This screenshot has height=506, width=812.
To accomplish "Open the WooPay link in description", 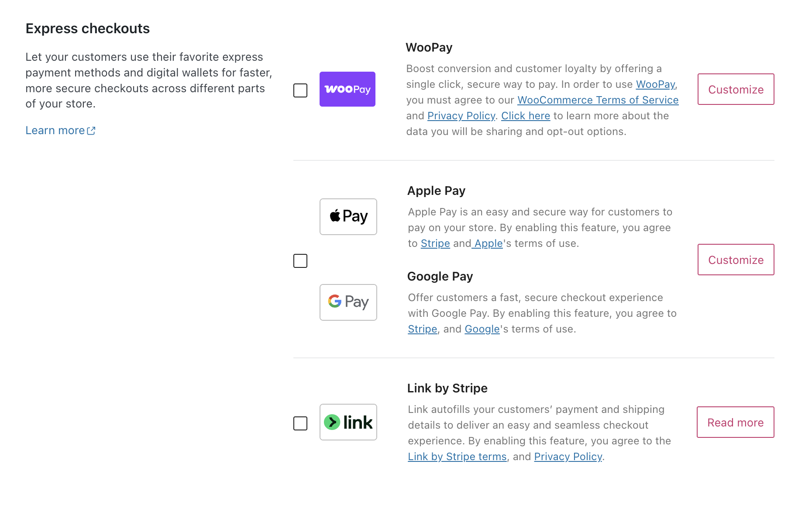I will pos(655,84).
